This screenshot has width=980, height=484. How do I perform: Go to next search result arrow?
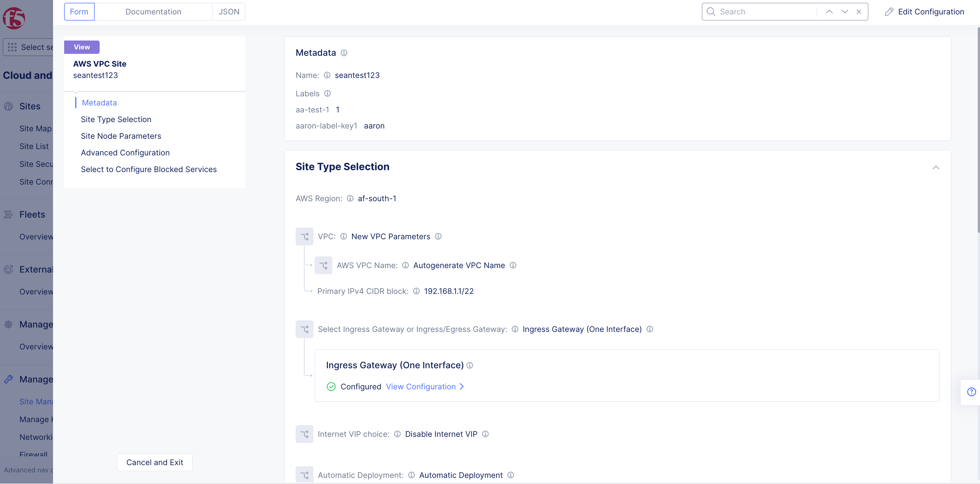pyautogui.click(x=845, y=12)
